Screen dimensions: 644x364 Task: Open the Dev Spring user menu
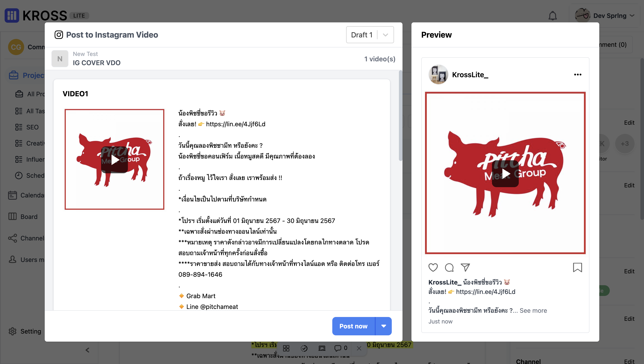tap(605, 15)
